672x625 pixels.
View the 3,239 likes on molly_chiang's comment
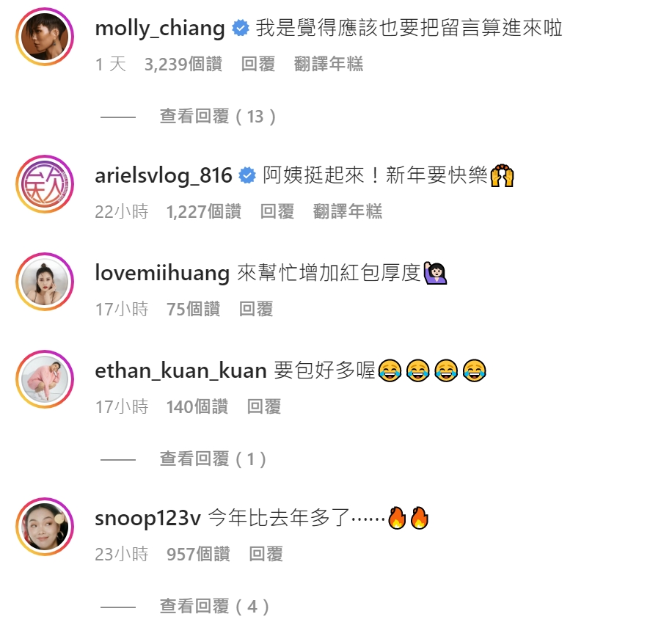[183, 65]
